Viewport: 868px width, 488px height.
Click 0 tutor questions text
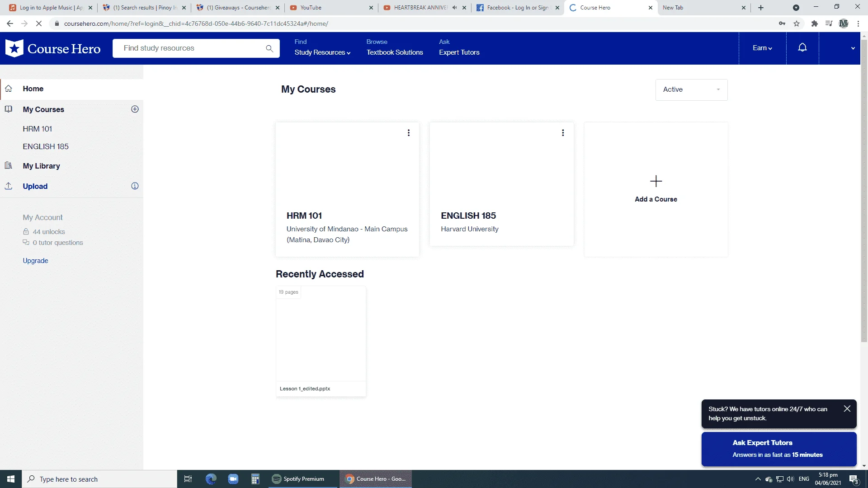tap(58, 243)
